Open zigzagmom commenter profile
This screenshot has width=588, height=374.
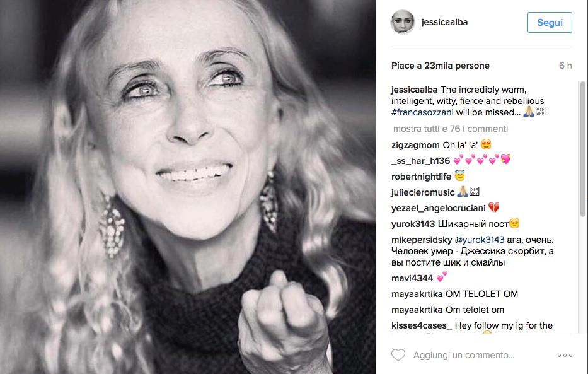[x=414, y=144]
